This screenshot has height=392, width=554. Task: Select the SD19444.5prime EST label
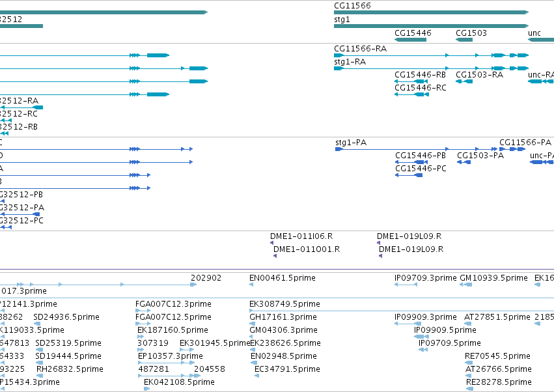pyautogui.click(x=68, y=356)
